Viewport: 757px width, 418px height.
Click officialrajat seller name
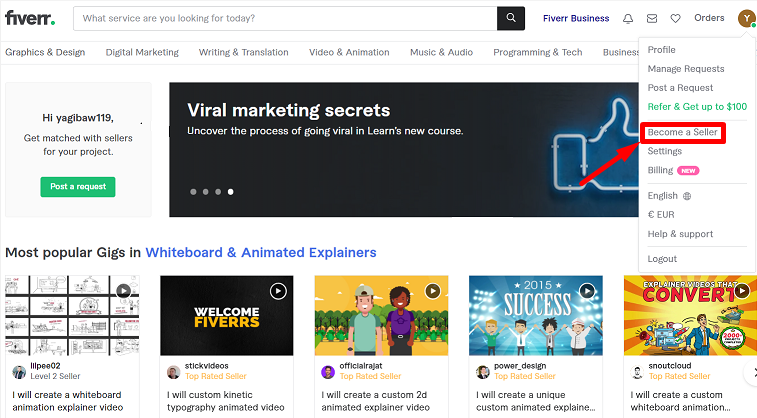361,366
